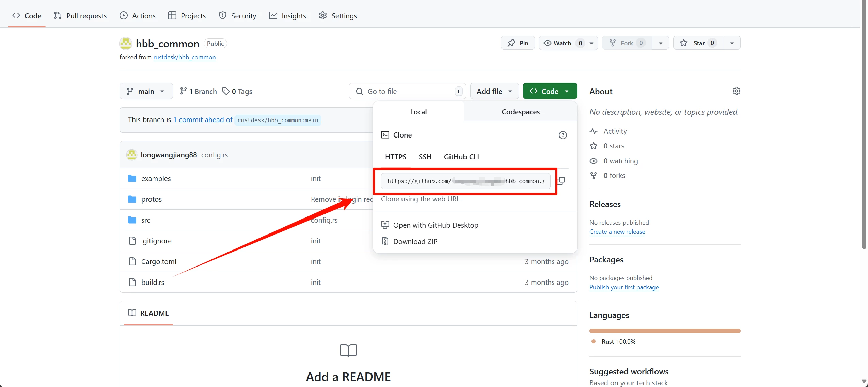Open the examples folder
The width and height of the screenshot is (868, 387).
click(156, 179)
